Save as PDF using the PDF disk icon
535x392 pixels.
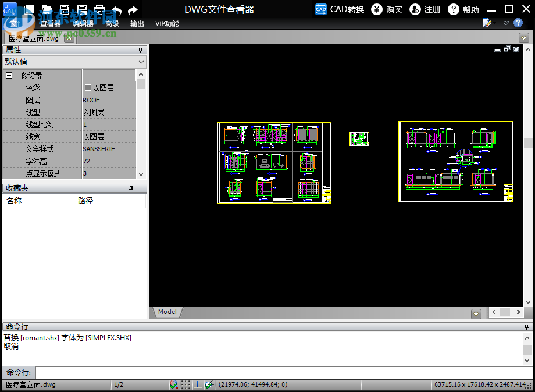click(x=82, y=10)
